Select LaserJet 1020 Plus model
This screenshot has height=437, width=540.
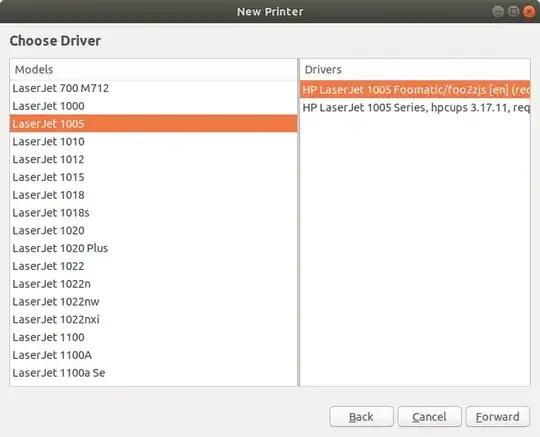pyautogui.click(x=153, y=248)
